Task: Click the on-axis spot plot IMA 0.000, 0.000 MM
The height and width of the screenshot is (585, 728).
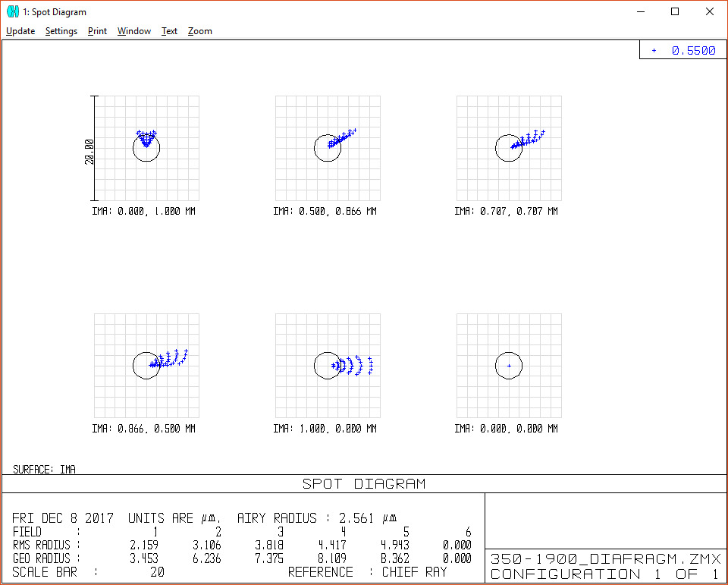Action: (x=509, y=366)
